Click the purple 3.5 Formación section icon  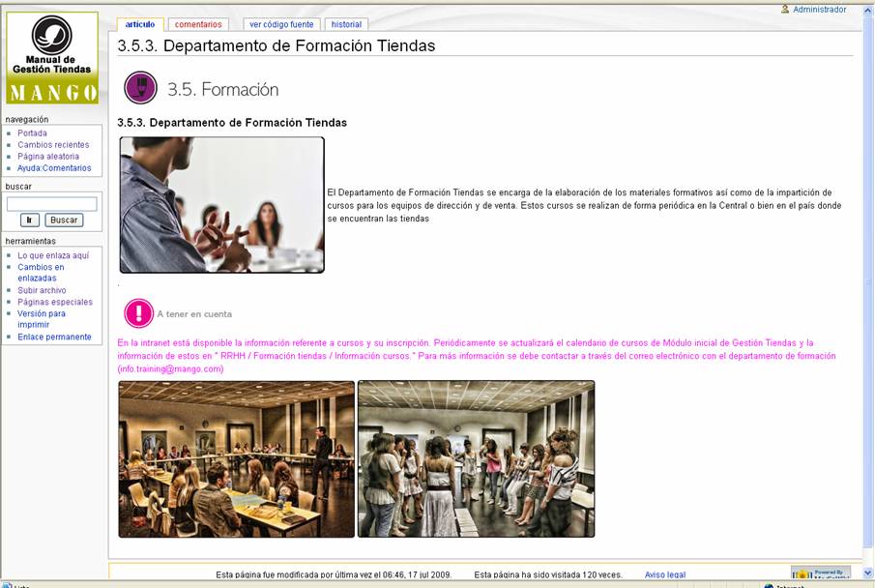[140, 88]
